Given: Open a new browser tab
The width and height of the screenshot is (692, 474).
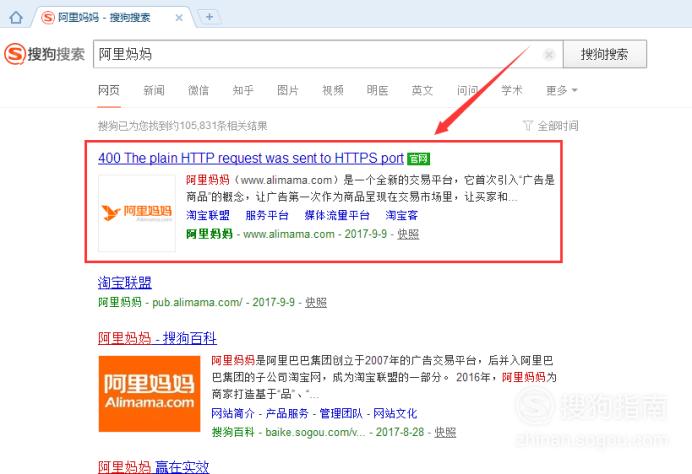Looking at the screenshot, I should pos(209,17).
